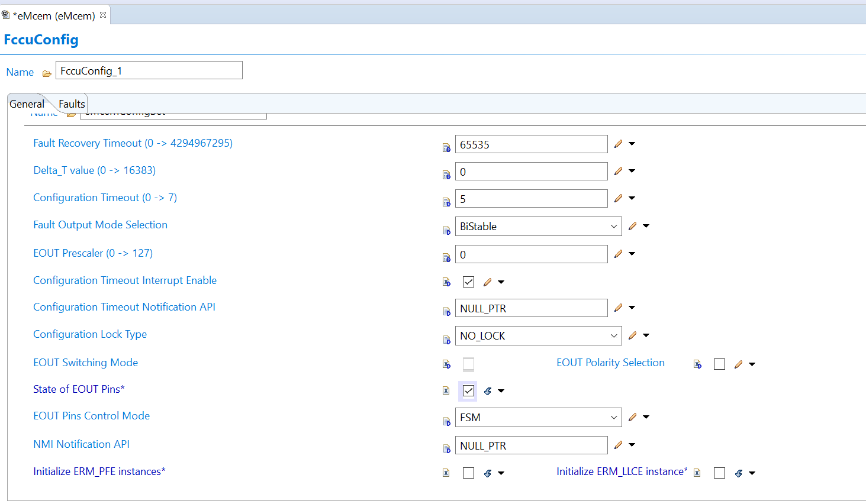This screenshot has width=866, height=504.
Task: Click the pencil icon for Configuration Timeout
Action: click(x=619, y=198)
